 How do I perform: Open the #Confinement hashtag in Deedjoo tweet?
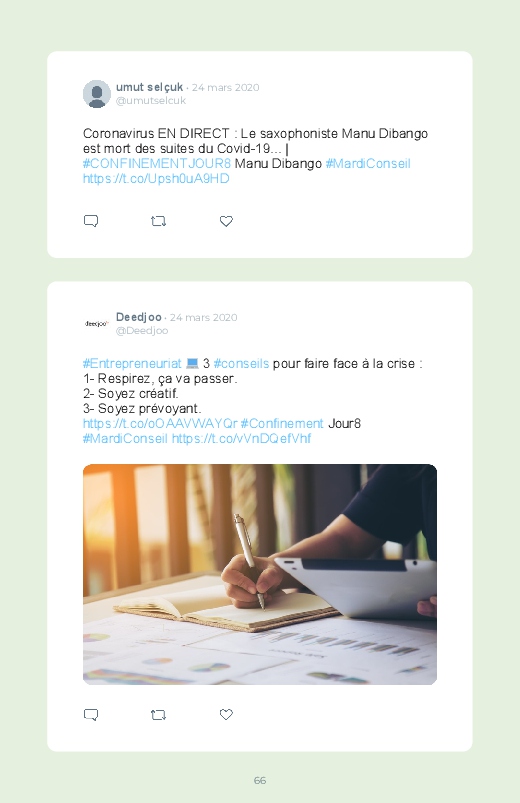point(282,424)
